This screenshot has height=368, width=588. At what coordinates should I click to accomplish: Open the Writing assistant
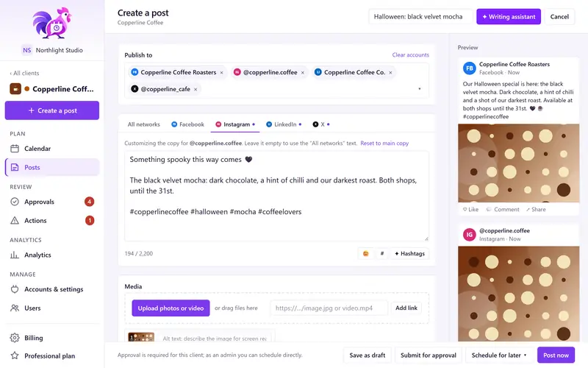[x=509, y=16]
